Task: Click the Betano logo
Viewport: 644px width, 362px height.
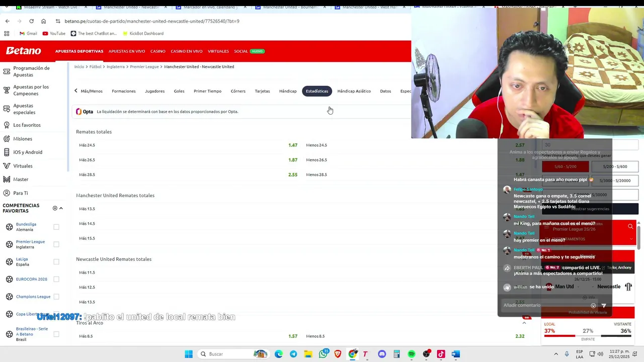Action: pos(24,51)
